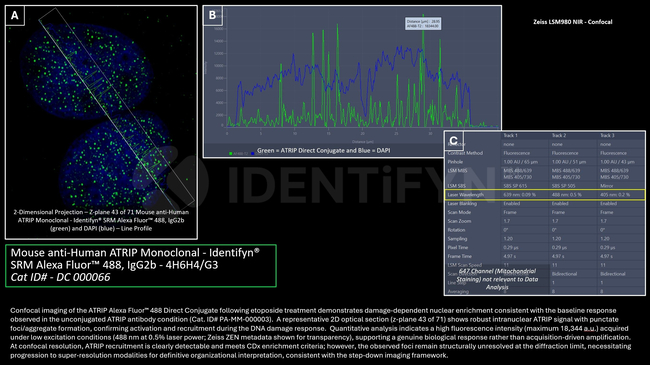Click the Track 1 'Enabled' laser blanking cell
The image size is (650, 365).
point(512,204)
